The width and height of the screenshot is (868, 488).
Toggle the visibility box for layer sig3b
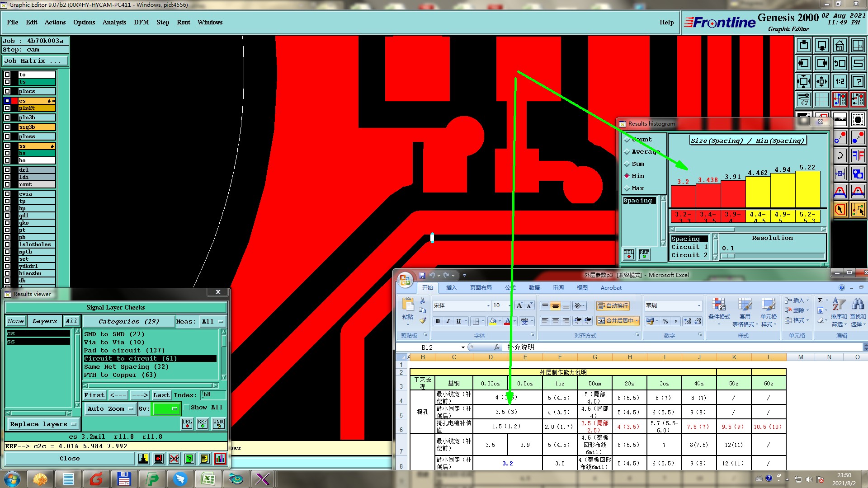coord(7,127)
